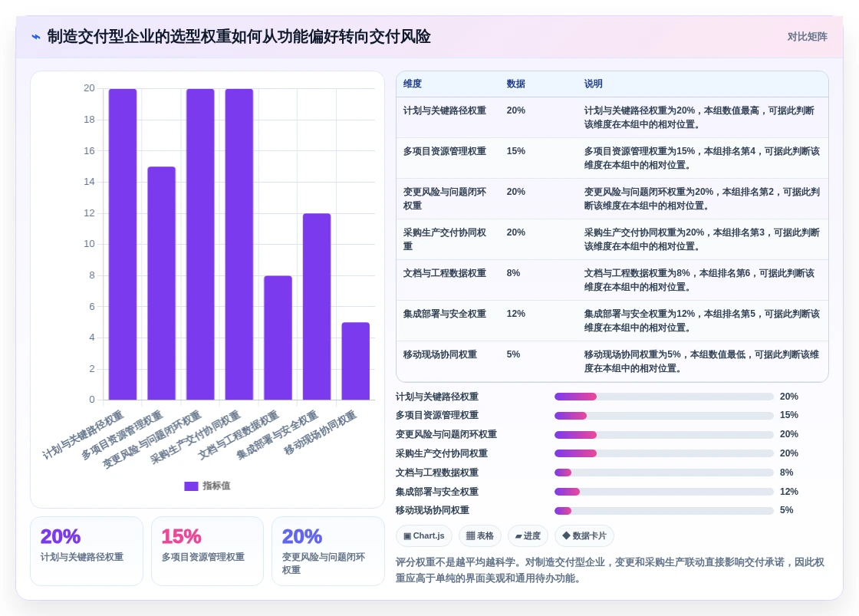Click the description mentioning 本组数值最低
859x616 pixels.
click(702, 362)
